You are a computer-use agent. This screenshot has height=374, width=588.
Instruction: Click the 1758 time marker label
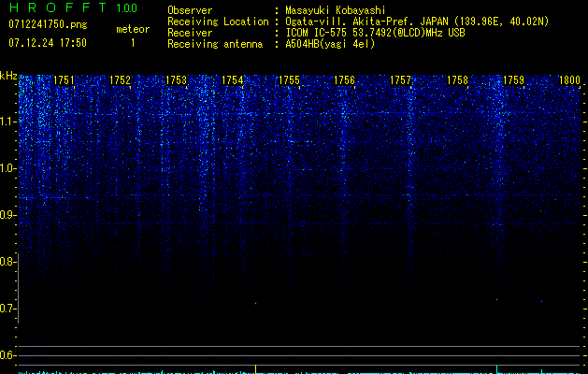(x=457, y=80)
